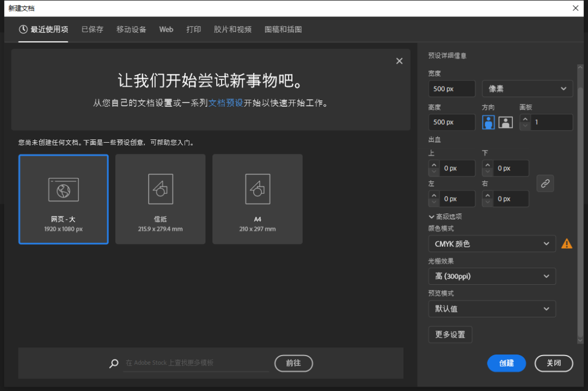The width and height of the screenshot is (588, 391).
Task: Open the 颜色模式 CMYK dropdown
Action: 492,244
